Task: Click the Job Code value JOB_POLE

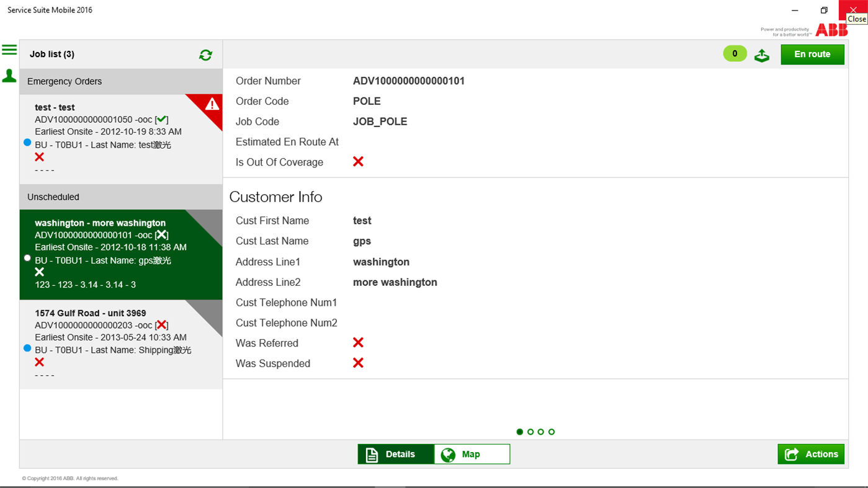Action: (380, 122)
